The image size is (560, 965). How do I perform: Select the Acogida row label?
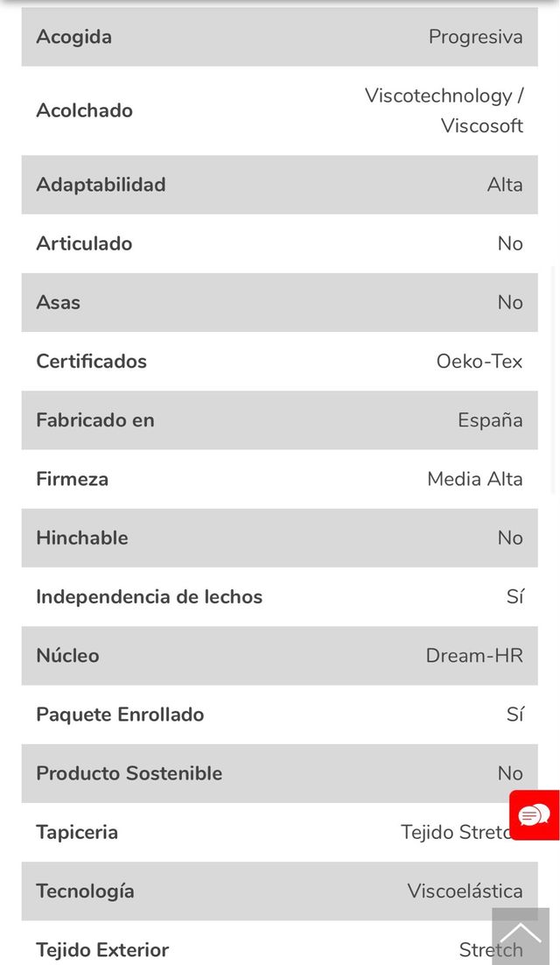coord(73,37)
